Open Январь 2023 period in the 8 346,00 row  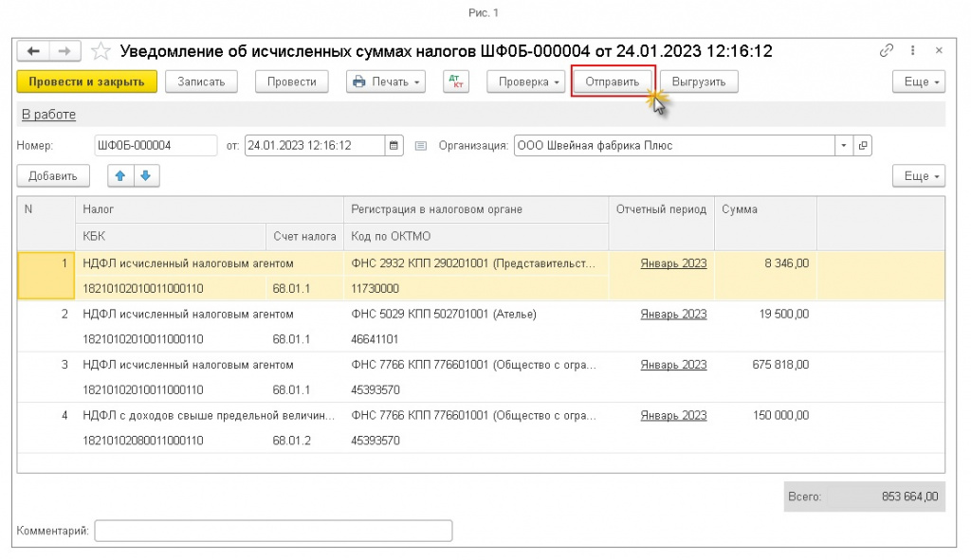[x=674, y=263]
